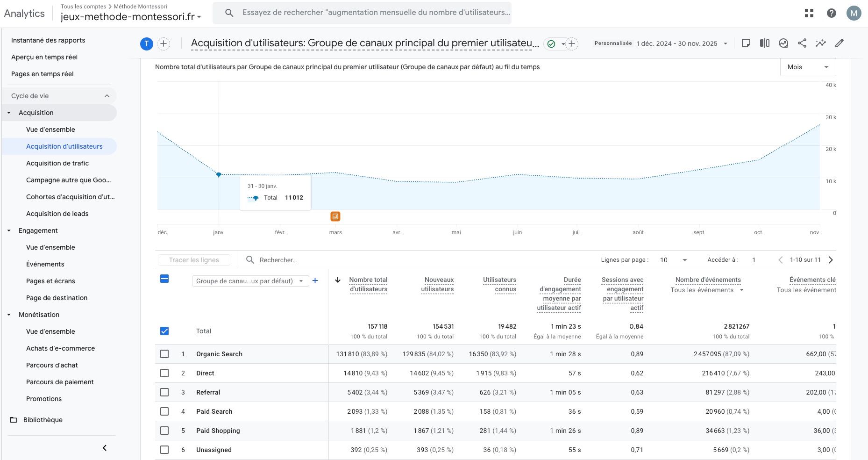Click the table search magnifier icon
Screen dimensions: 868x460
(250, 259)
